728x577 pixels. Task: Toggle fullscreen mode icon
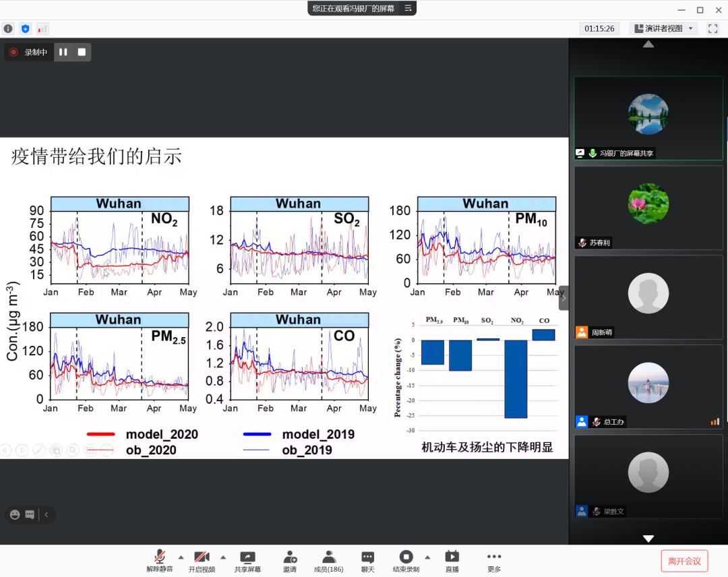tap(712, 28)
